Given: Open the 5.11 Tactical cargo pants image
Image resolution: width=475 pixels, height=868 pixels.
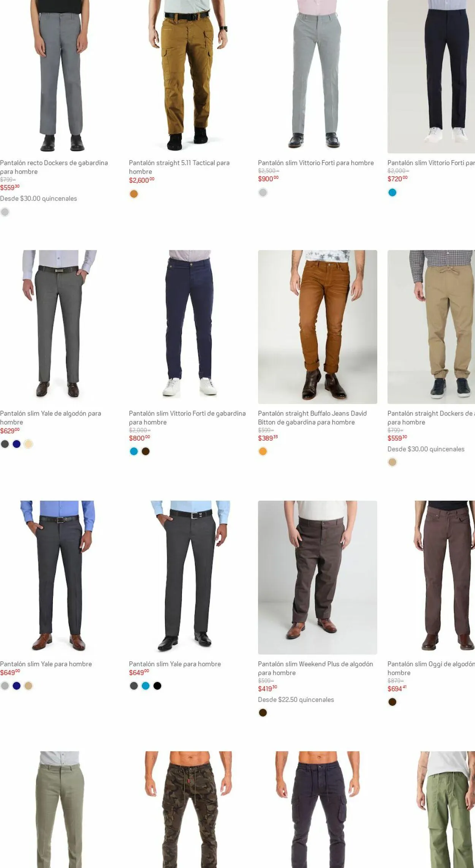Looking at the screenshot, I should pyautogui.click(x=188, y=76).
